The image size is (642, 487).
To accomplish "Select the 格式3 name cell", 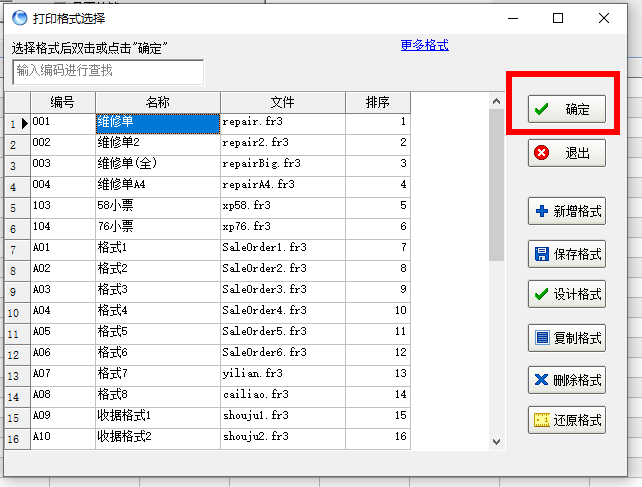I will click(158, 292).
